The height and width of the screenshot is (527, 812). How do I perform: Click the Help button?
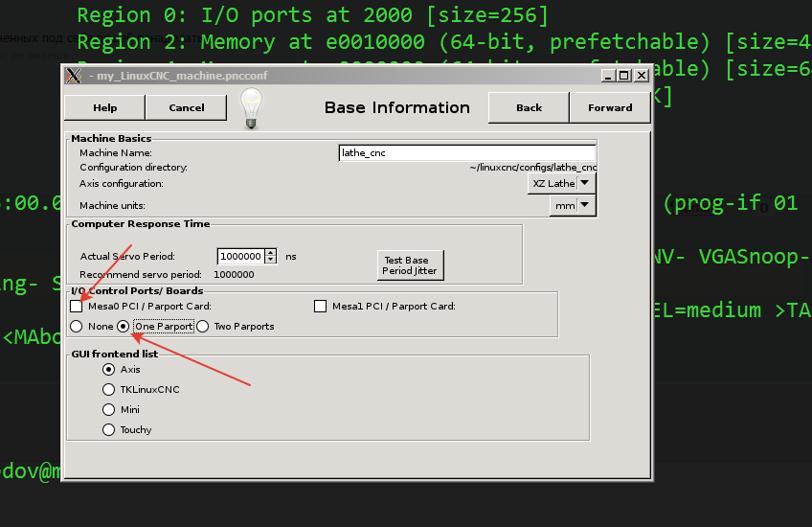(x=104, y=107)
